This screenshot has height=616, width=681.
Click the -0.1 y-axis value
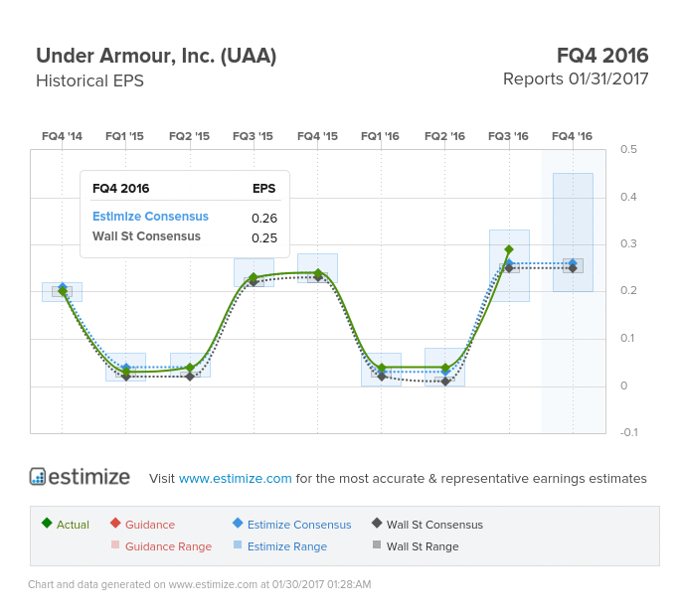629,432
